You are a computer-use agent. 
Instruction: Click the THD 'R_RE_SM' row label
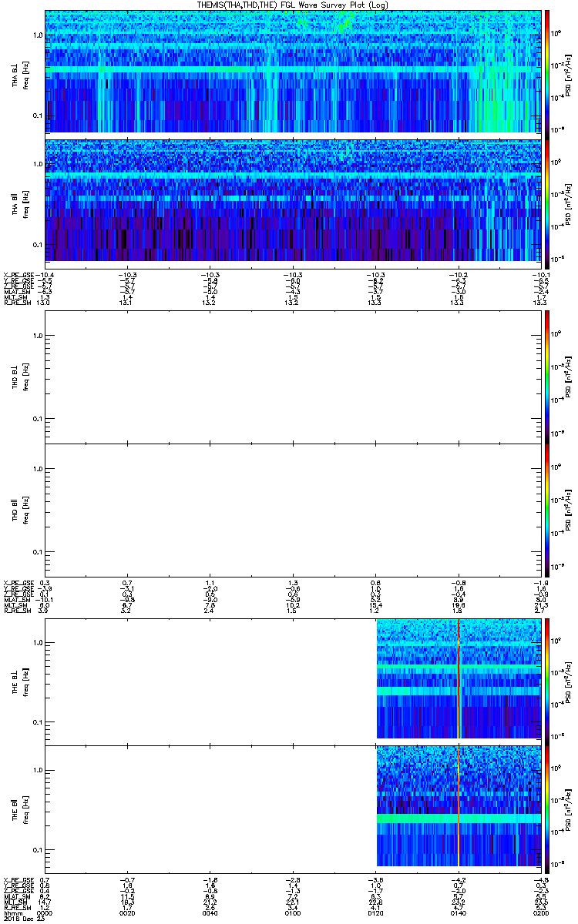pyautogui.click(x=16, y=611)
